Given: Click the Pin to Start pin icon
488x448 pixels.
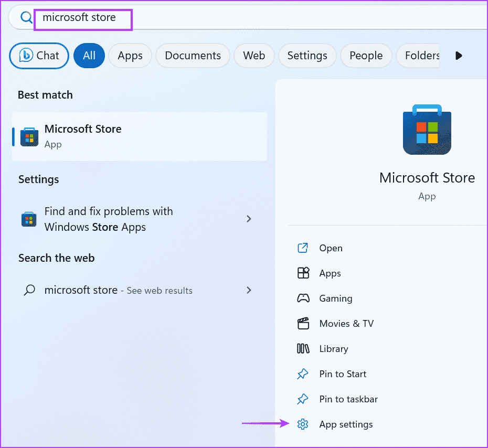Looking at the screenshot, I should click(x=303, y=374).
